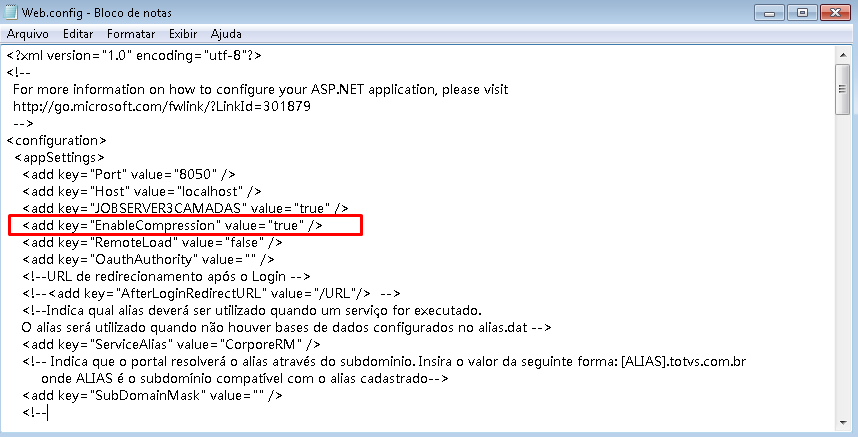Click the <configuration> tag line
This screenshot has width=858, height=437.
tap(56, 141)
